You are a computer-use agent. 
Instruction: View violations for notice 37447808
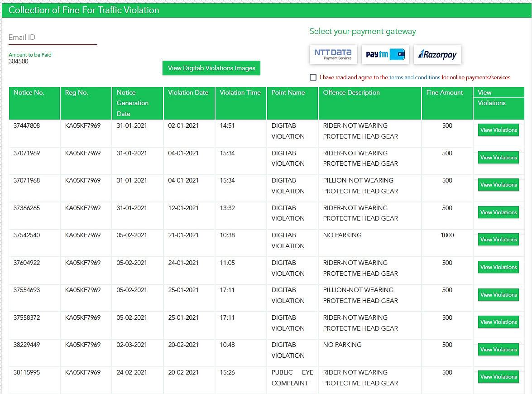498,130
